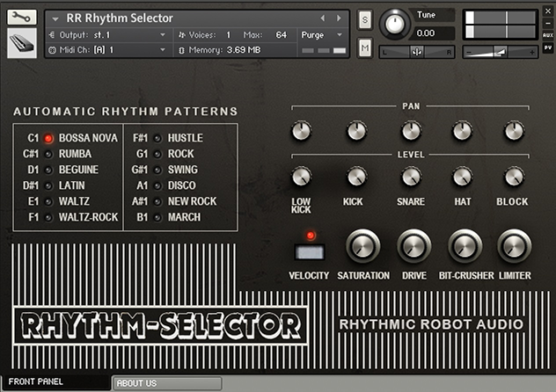Click the keyboard instrument icon
Viewport: 556px width, 392px height.
(x=22, y=42)
